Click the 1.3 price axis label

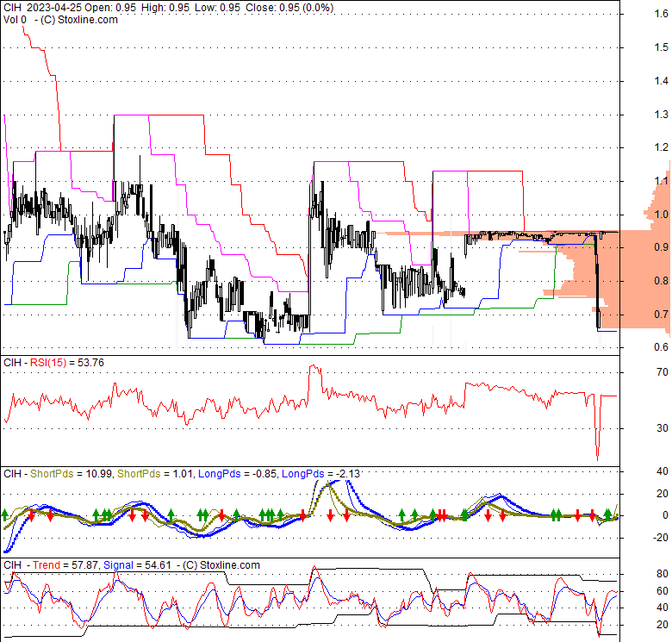(661, 115)
